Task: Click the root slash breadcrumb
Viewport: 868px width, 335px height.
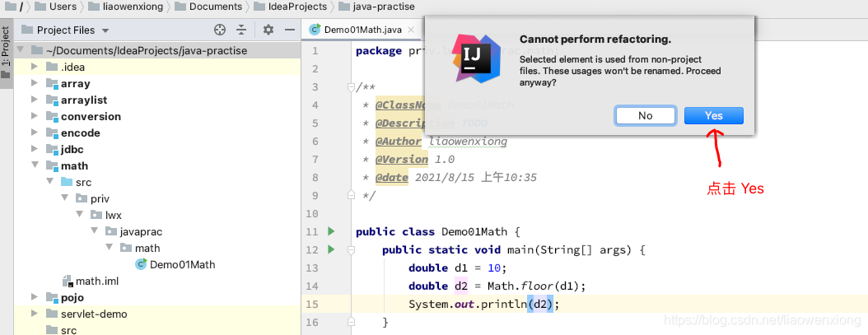Action: tap(14, 7)
